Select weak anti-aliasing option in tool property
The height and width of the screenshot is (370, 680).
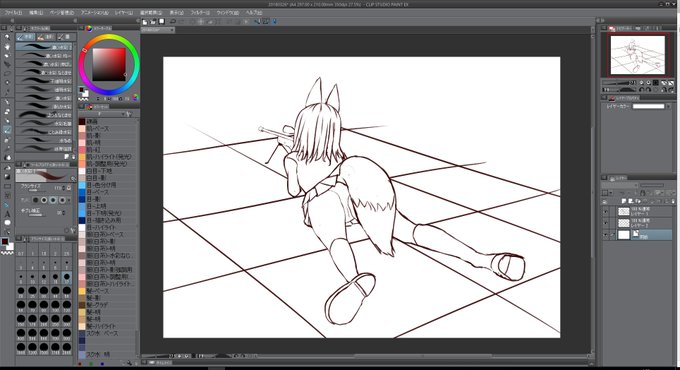click(44, 200)
